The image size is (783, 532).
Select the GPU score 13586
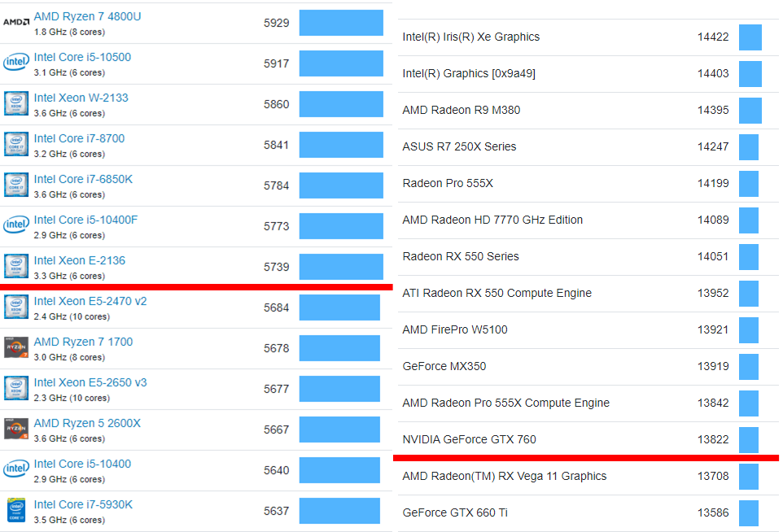[713, 512]
